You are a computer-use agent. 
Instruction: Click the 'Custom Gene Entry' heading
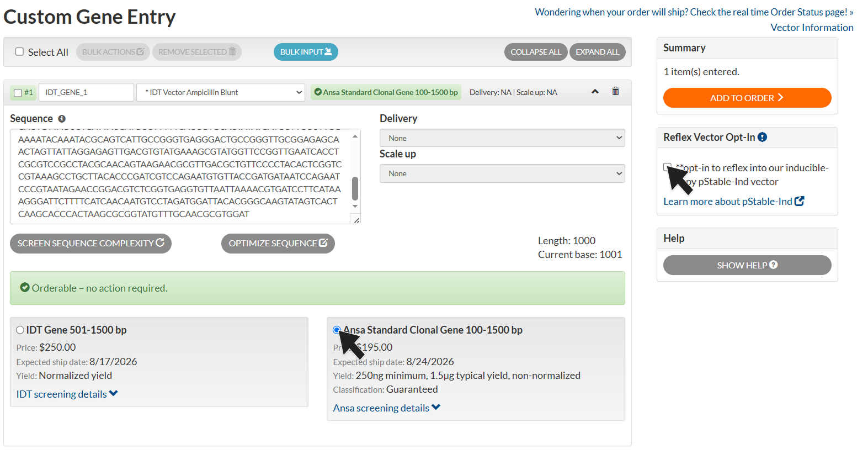coord(89,17)
